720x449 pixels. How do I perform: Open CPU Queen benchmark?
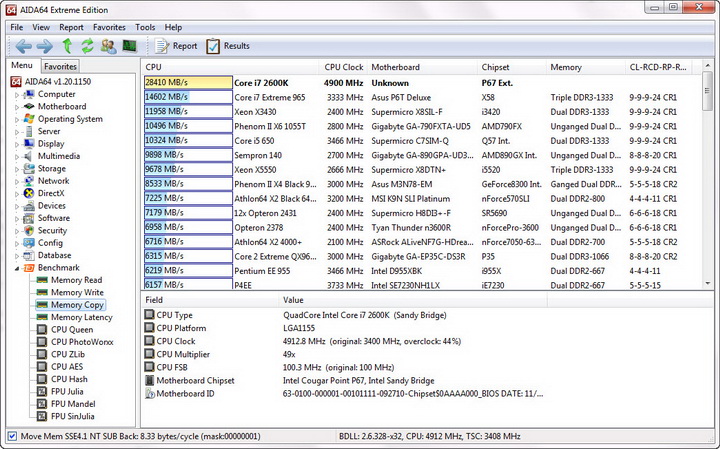pos(65,330)
